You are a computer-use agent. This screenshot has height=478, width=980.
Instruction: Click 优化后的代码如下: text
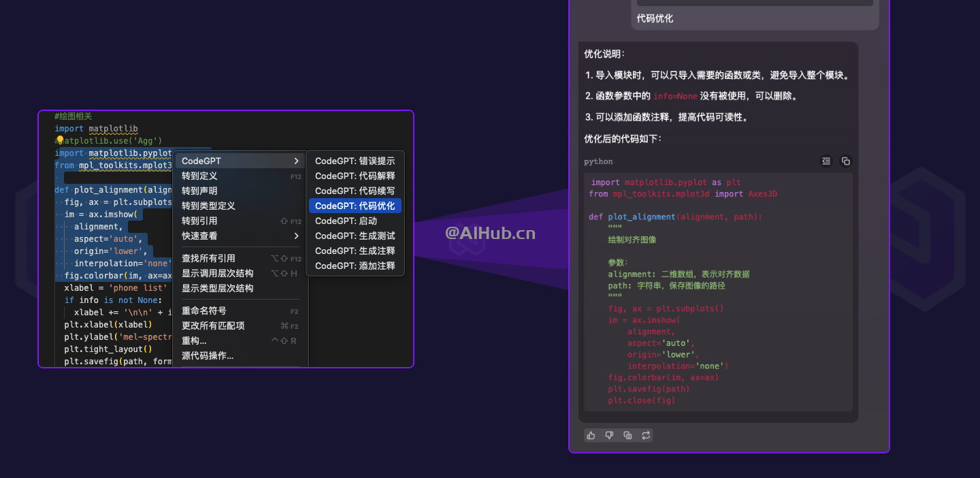622,138
